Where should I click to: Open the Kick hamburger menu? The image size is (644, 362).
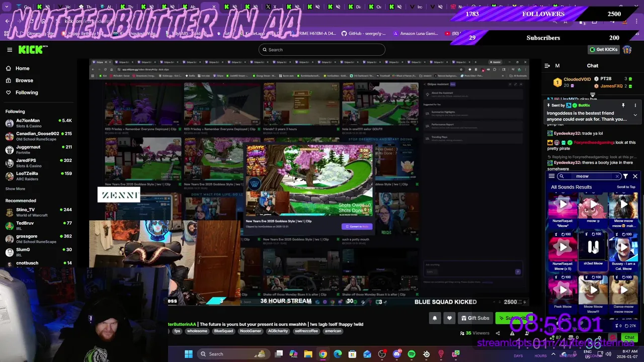[10, 50]
